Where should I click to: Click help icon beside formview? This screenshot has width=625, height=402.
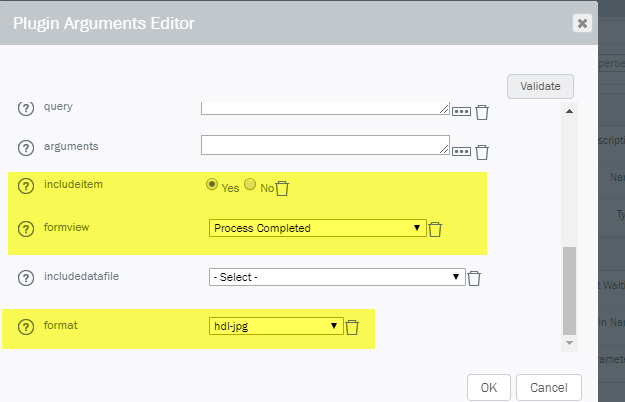point(27,228)
